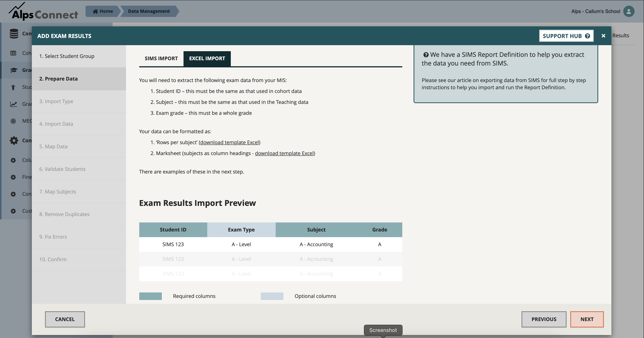644x338 pixels.
Task: Click the student figure sidebar icon
Action: click(13, 87)
